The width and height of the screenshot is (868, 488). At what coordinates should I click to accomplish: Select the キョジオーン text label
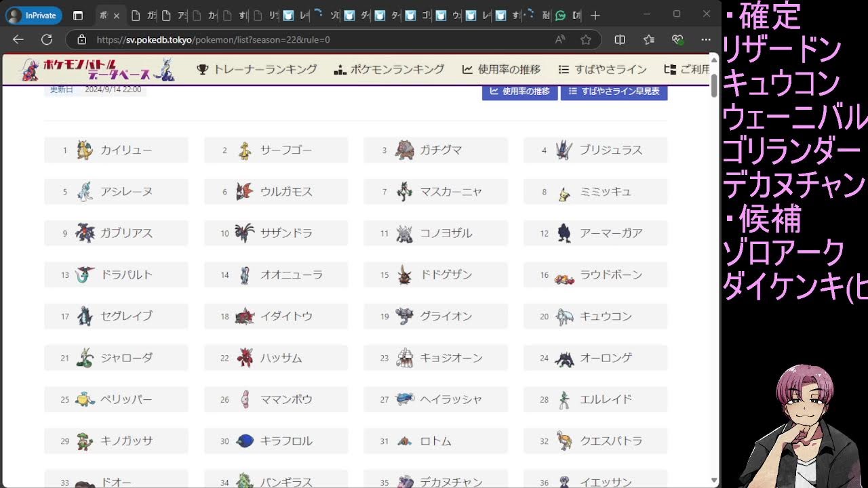(451, 358)
